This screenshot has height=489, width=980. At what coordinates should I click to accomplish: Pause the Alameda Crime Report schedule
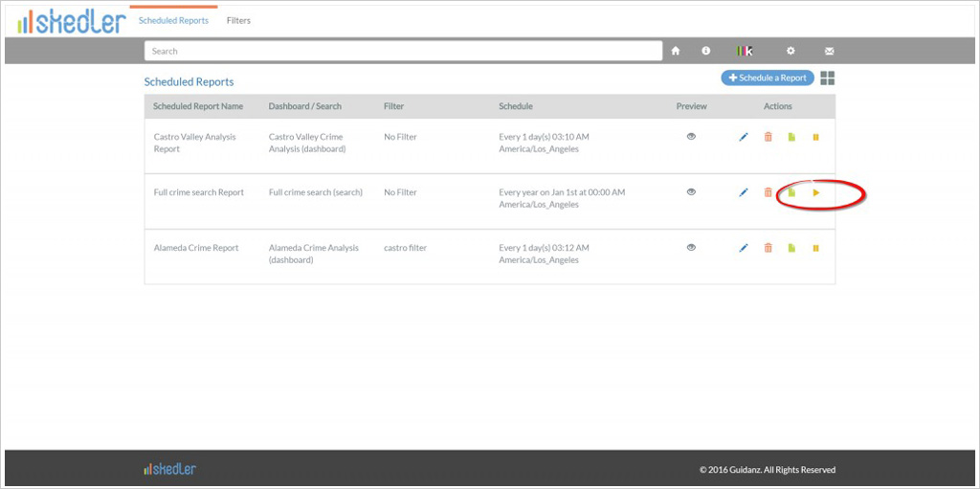tap(815, 248)
